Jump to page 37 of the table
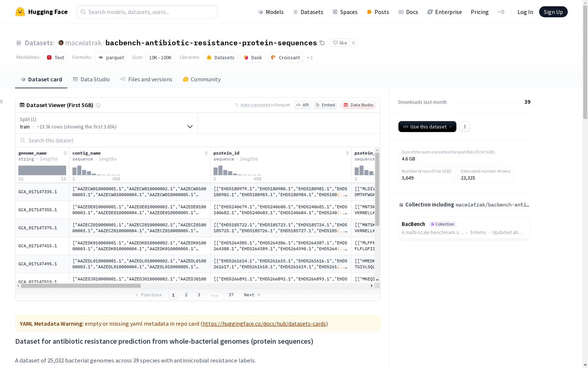This screenshot has height=368, width=588. 231,295
